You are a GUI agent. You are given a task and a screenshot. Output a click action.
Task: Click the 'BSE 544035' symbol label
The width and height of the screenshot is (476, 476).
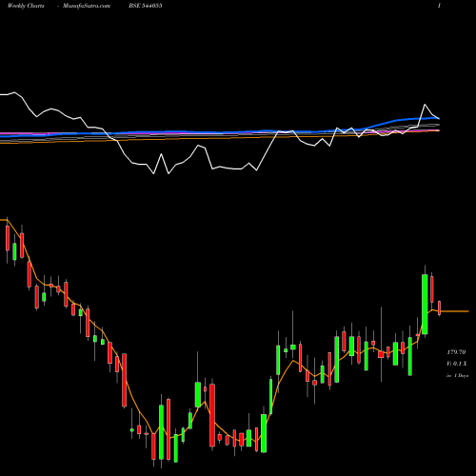pos(146,6)
